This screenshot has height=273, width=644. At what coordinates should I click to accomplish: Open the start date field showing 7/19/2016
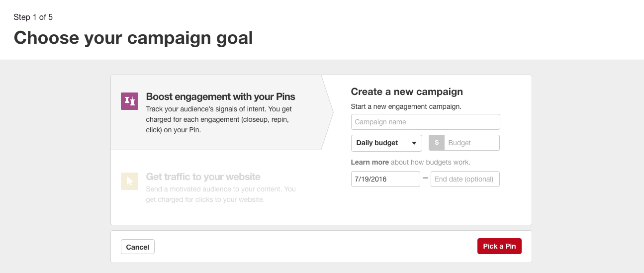385,179
